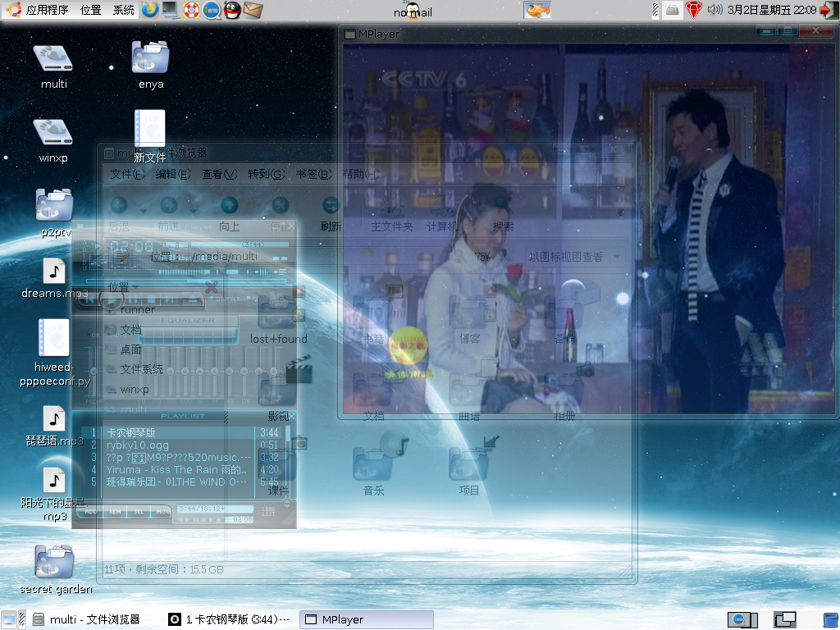Click 刷新 (Refresh) in file browser toolbar
Viewport: 840px width, 630px height.
331,215
